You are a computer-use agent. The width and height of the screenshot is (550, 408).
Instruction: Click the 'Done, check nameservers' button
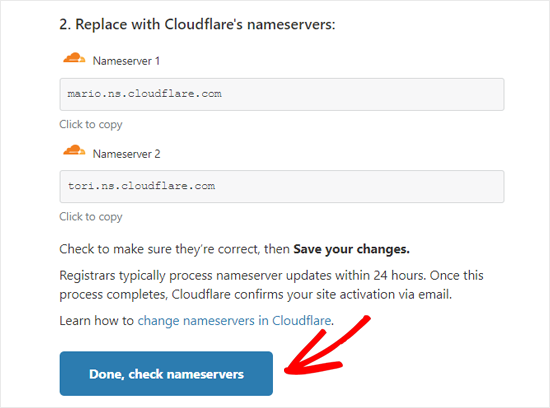[166, 374]
